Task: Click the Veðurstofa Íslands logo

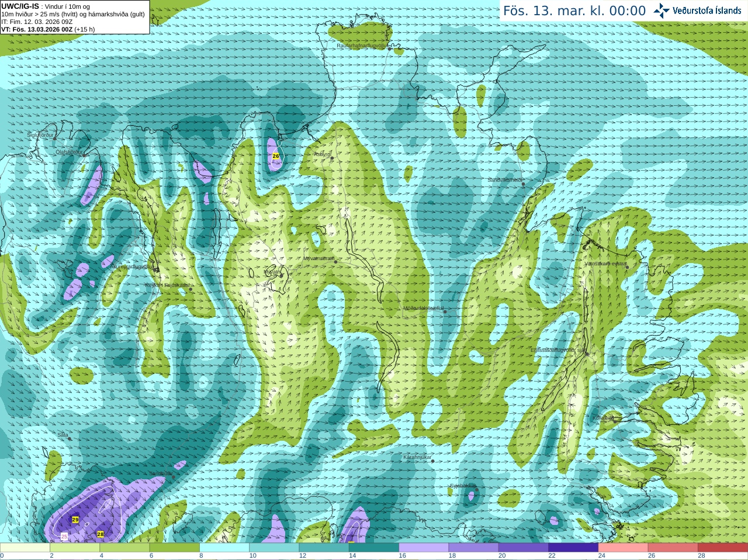Action: click(x=697, y=11)
